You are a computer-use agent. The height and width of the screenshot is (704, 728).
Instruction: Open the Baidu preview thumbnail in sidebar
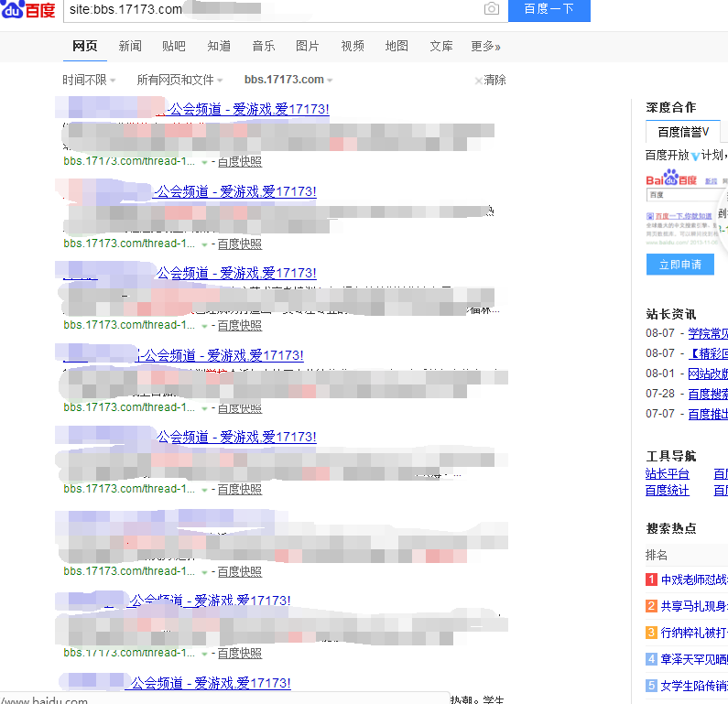(686, 208)
